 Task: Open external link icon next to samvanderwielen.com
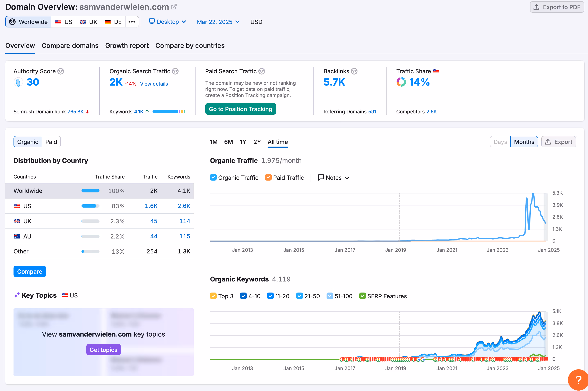click(x=174, y=7)
